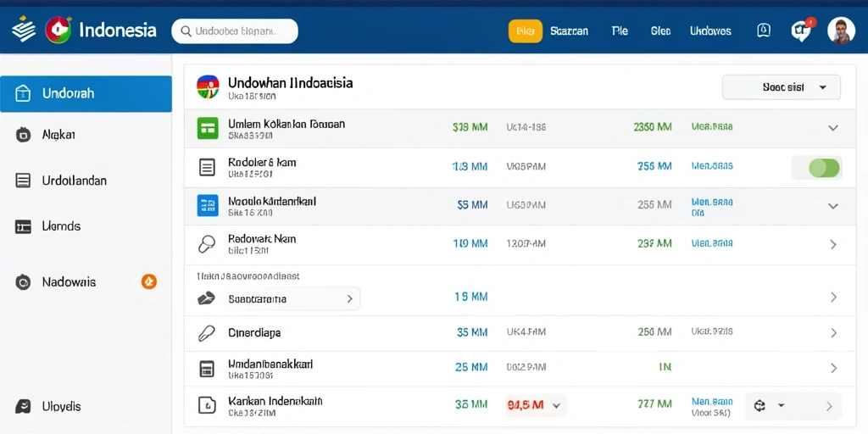
Task: Click the Nekai sidebar icon
Action: pos(23,135)
